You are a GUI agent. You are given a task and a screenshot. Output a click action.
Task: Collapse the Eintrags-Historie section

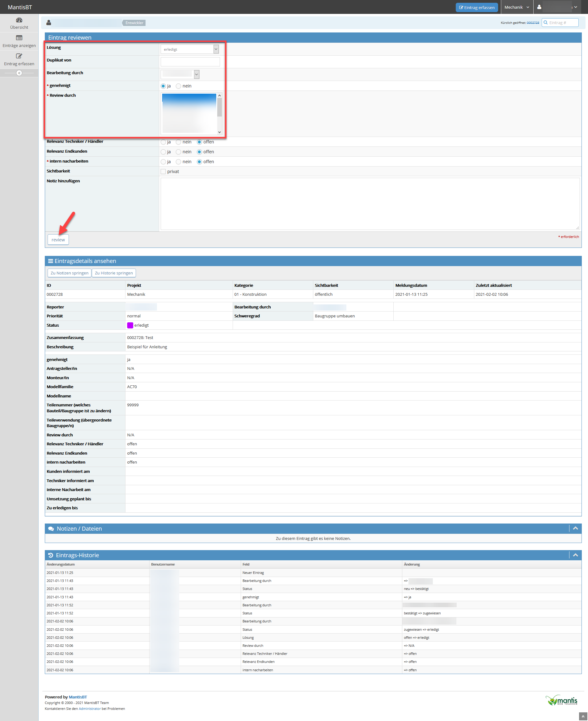(x=575, y=555)
